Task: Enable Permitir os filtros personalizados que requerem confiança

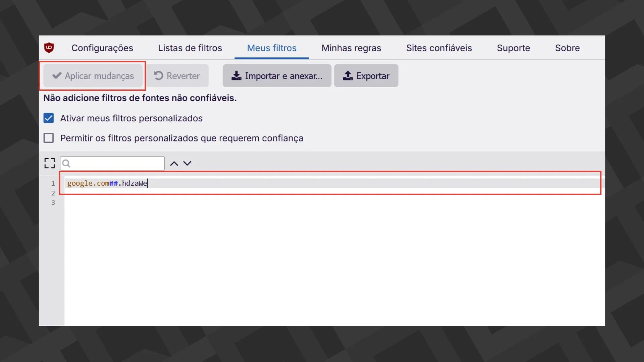Action: coord(49,138)
